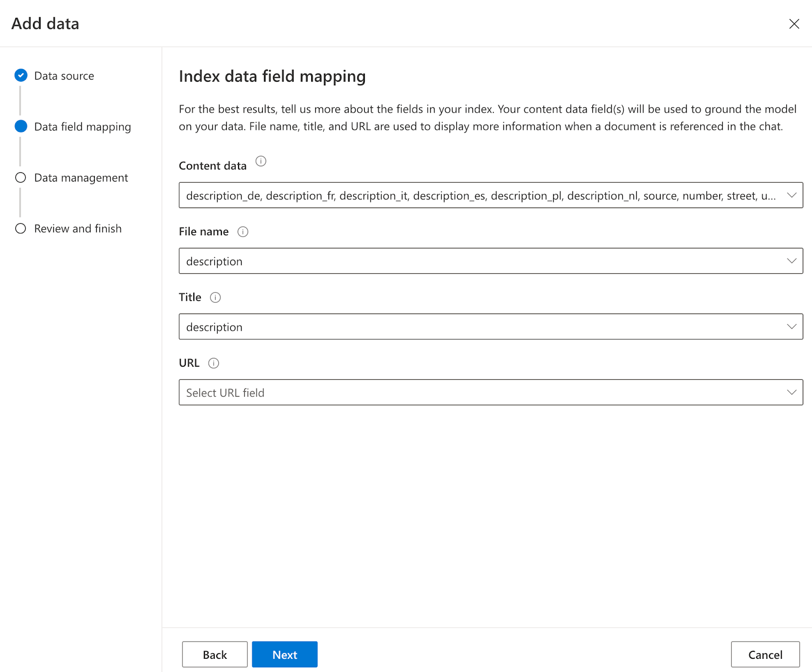Click info icon beside File name label
This screenshot has width=812, height=672.
pos(243,232)
